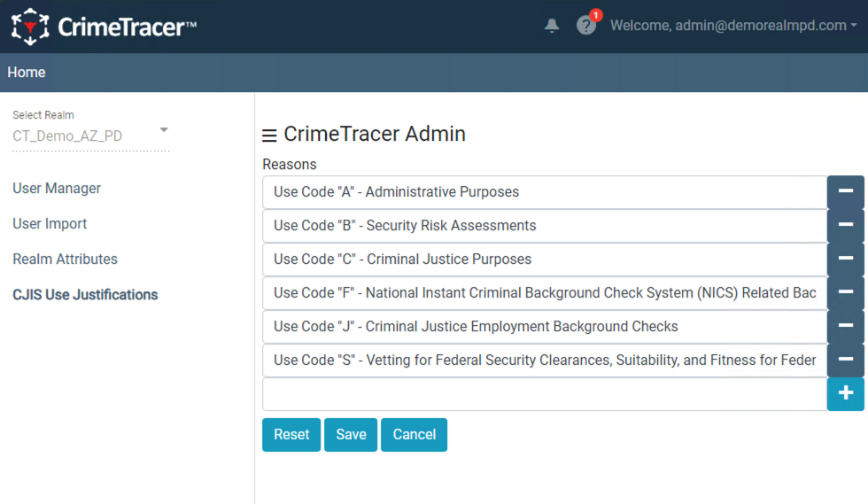This screenshot has height=504, width=868.
Task: Edit the Criminal Justice Purposes reason field
Action: tap(545, 260)
